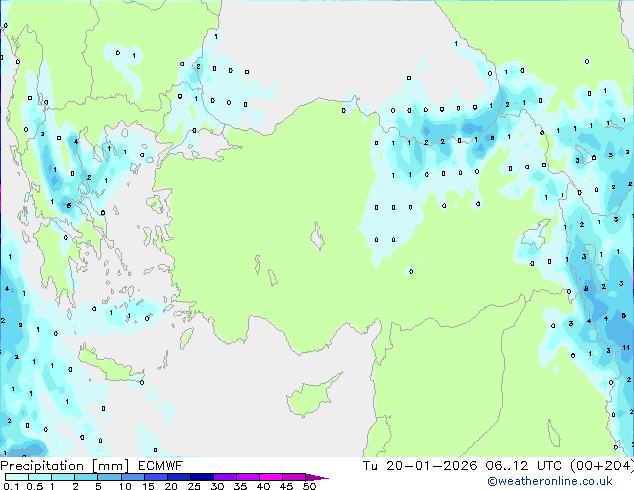Click the 0.1–0.5 mm palest legend swatch
The width and height of the screenshot is (634, 490).
(17, 477)
